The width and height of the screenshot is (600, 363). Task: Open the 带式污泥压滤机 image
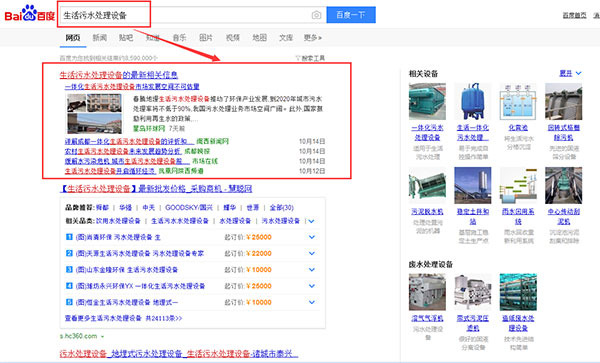[x=473, y=292]
